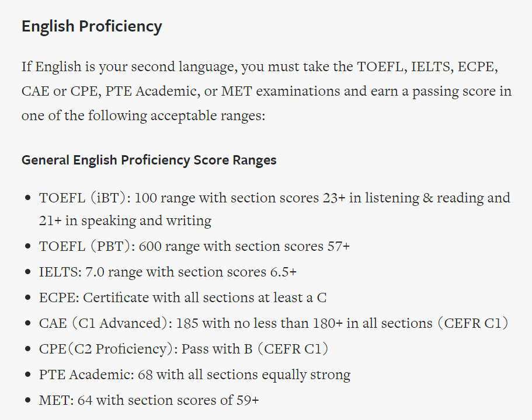This screenshot has width=532, height=420.
Task: Click the phrase 'acceptable ranges' in the paragraph
Action: pos(208,116)
